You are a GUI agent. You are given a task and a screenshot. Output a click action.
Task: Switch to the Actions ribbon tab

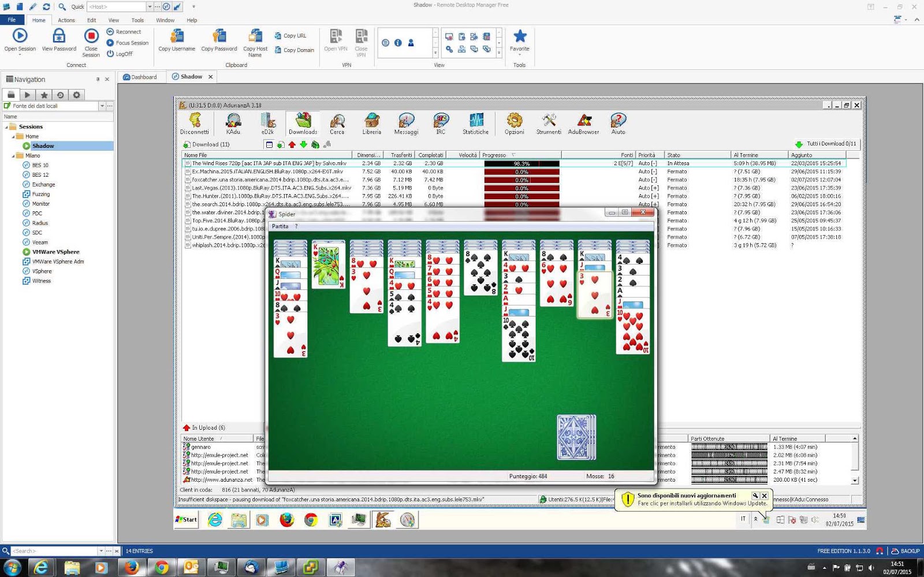tap(66, 20)
